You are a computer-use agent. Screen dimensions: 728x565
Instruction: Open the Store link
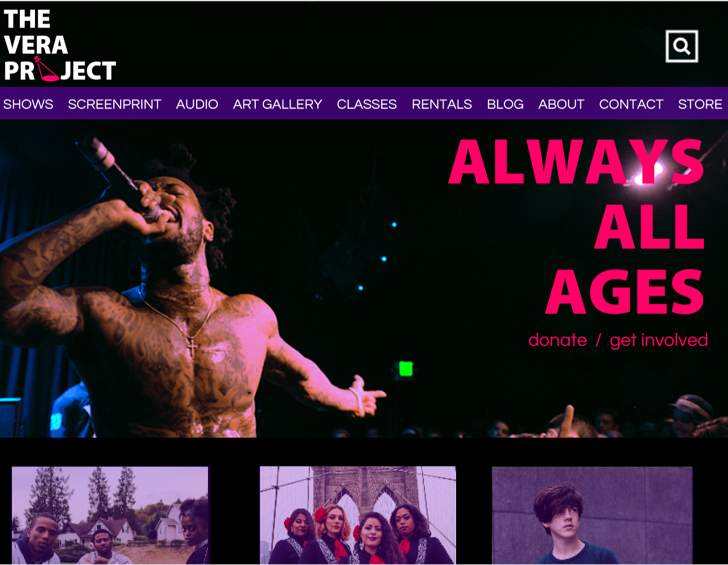tap(700, 104)
